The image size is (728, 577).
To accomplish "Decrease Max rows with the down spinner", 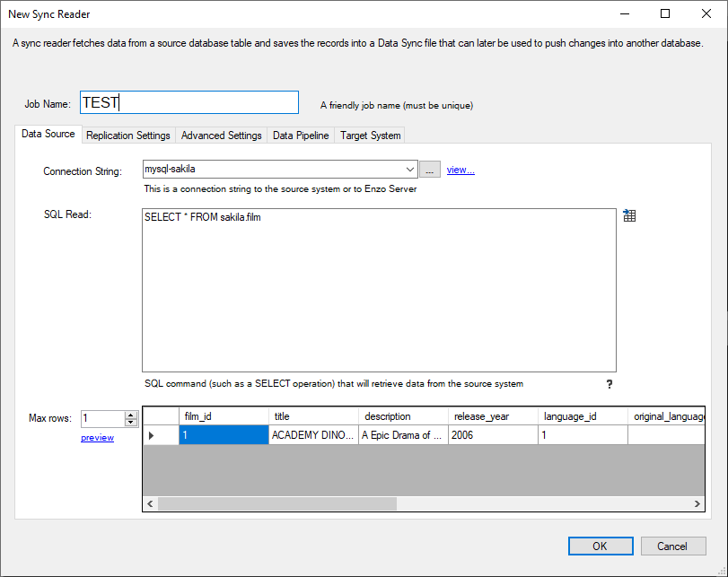I will [x=131, y=422].
